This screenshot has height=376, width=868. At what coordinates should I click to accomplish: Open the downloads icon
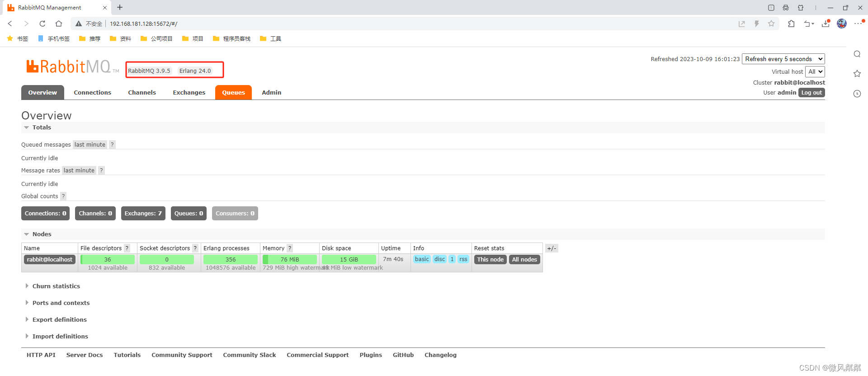826,24
